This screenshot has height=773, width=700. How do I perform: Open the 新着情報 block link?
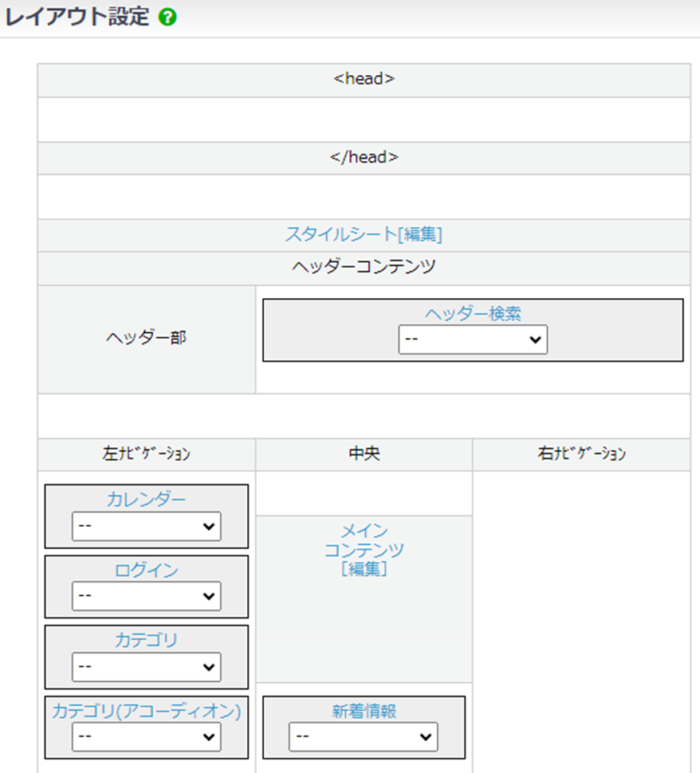[x=364, y=711]
